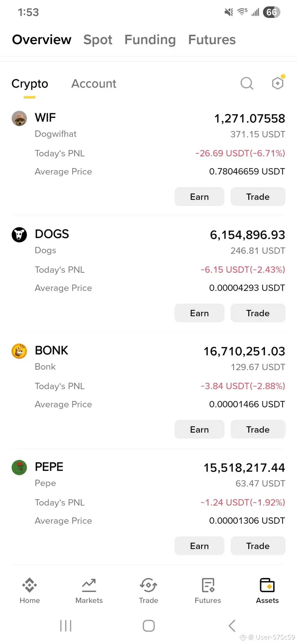Tap the Android back arrow
The height and width of the screenshot is (644, 297).
point(232,626)
